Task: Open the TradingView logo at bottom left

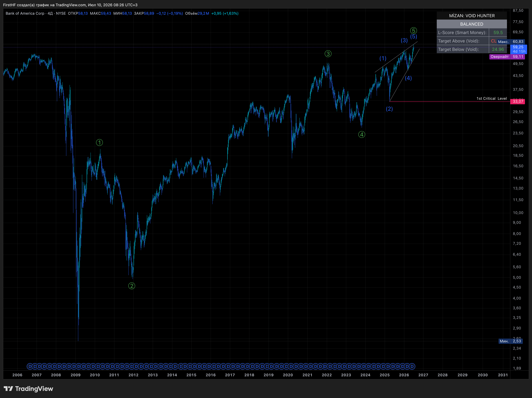Action: click(x=28, y=389)
